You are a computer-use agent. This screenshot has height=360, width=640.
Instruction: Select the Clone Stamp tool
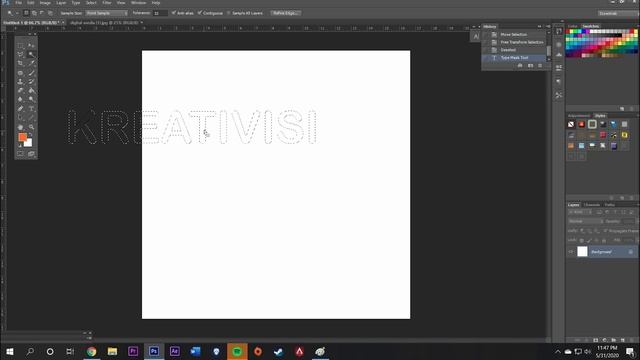(x=20, y=82)
